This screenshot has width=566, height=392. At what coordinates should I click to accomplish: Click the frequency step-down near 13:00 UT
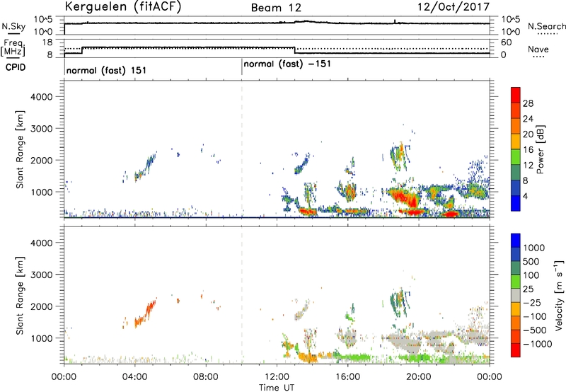pos(295,50)
